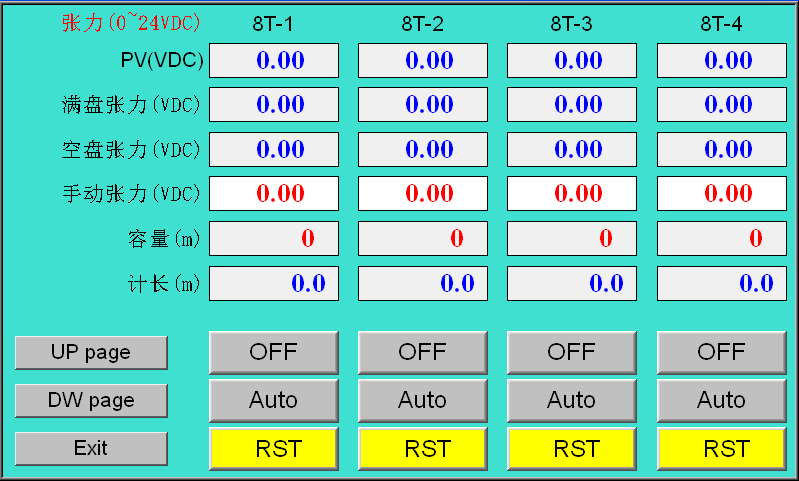Toggle the OFF switch for 8T-1
The height and width of the screenshot is (481, 799).
pos(273,352)
